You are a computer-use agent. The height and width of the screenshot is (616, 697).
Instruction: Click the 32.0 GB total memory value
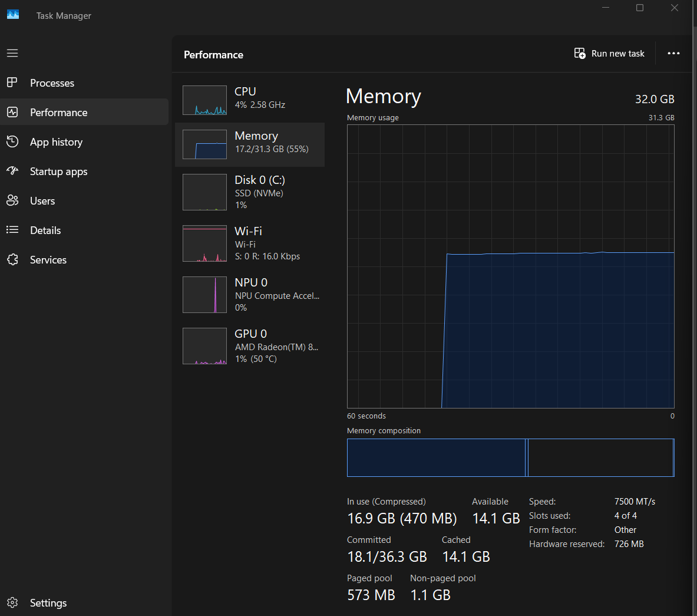[x=655, y=99]
